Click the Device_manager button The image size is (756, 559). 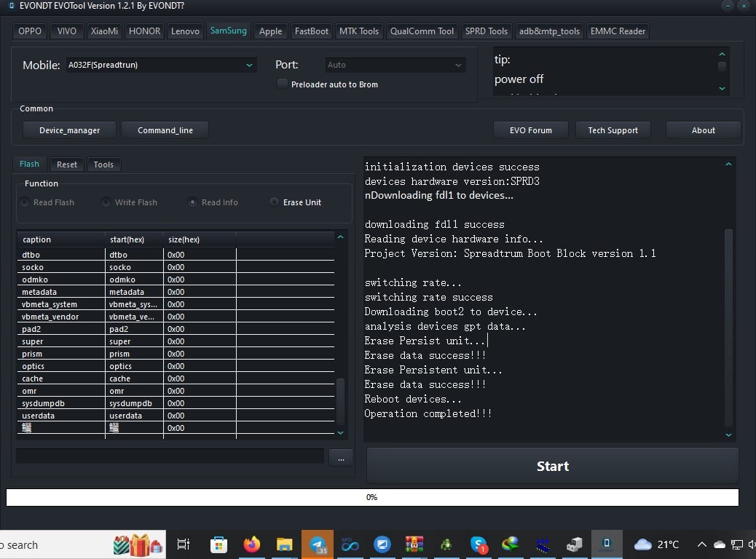[x=69, y=130]
